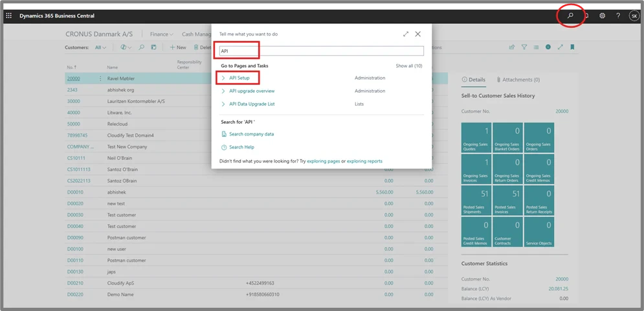This screenshot has height=311, width=644.
Task: Click Search company data
Action: click(x=251, y=134)
